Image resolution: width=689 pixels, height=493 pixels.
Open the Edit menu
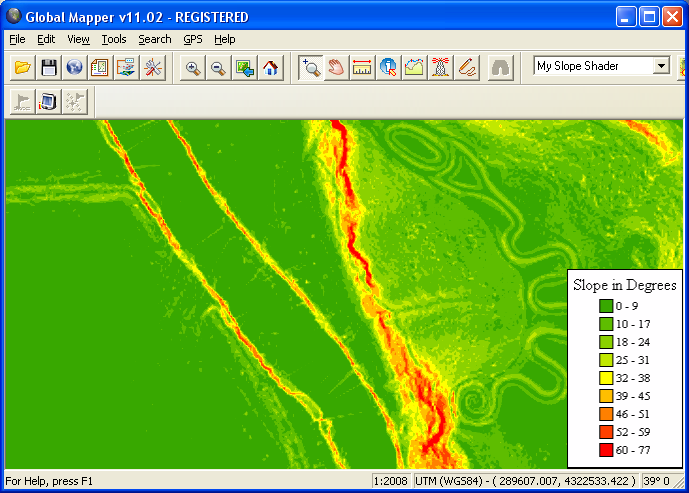click(46, 39)
